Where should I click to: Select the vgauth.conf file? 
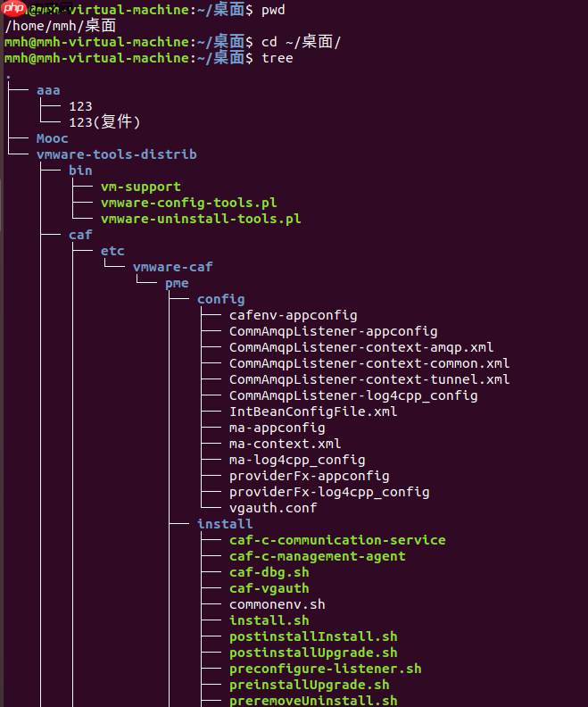tap(273, 508)
